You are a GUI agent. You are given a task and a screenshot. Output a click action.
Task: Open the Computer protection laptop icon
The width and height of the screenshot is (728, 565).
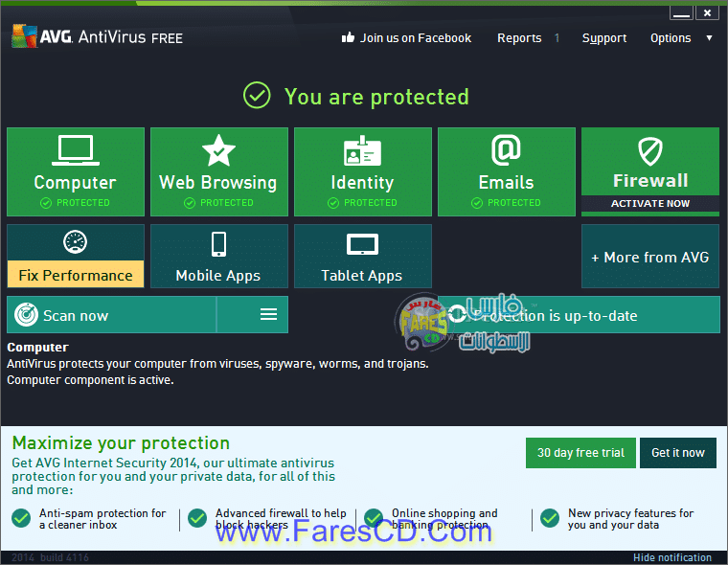76,150
